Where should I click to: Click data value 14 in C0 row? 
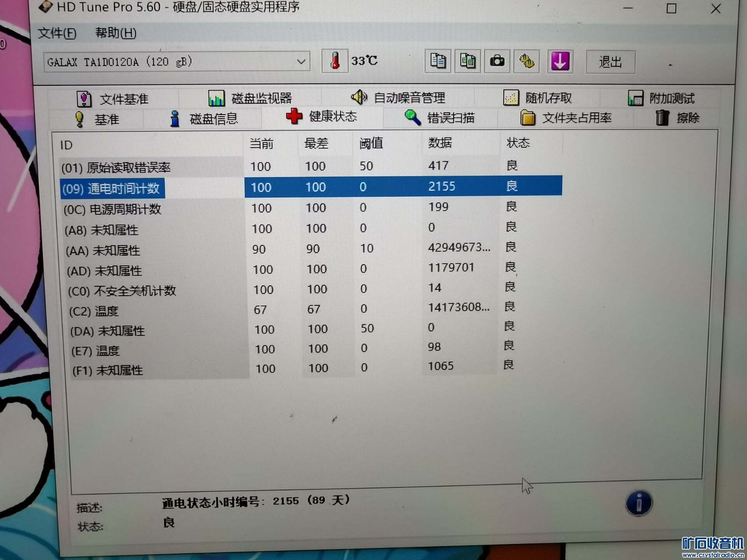coord(435,288)
